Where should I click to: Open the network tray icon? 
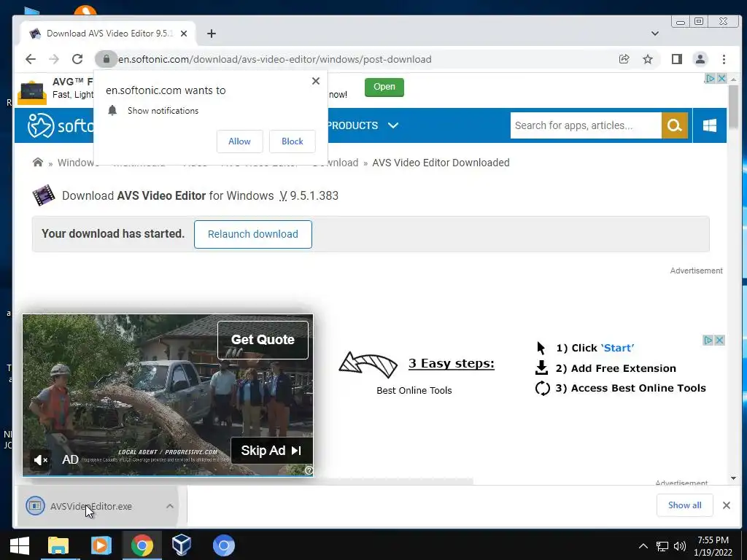coord(662,545)
